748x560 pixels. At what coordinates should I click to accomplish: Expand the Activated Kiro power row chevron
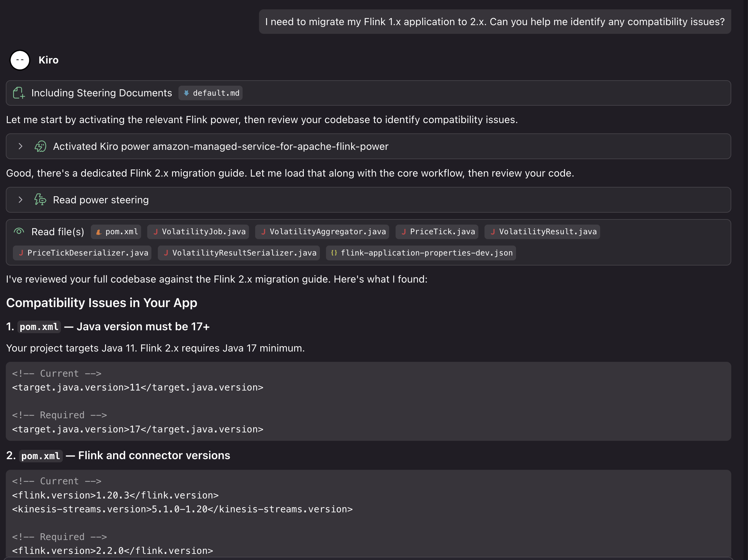[20, 146]
